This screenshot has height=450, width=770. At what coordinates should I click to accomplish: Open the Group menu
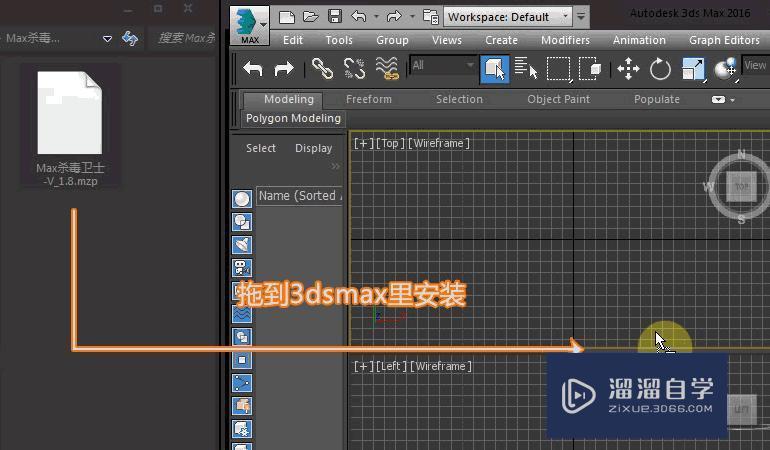click(x=392, y=40)
